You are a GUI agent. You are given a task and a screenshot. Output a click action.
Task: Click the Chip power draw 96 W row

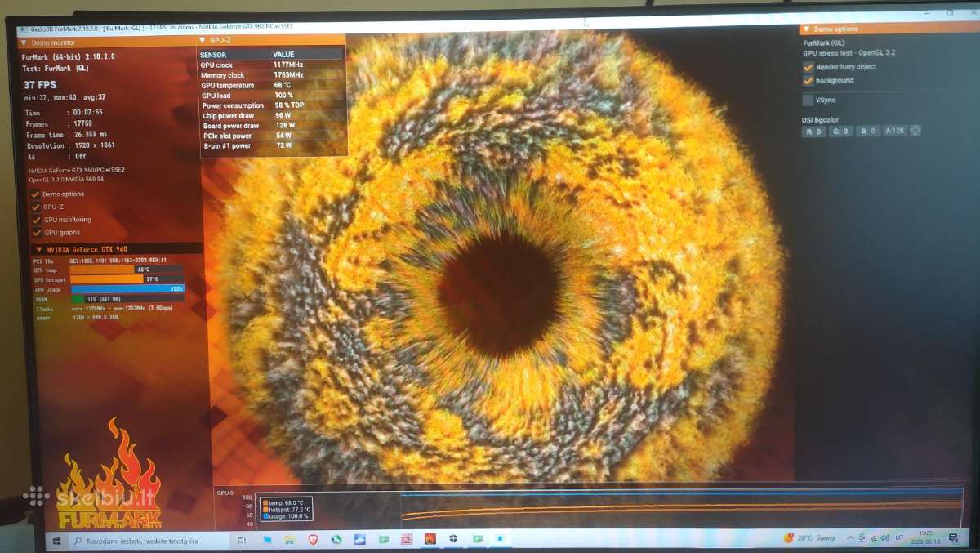click(272, 115)
